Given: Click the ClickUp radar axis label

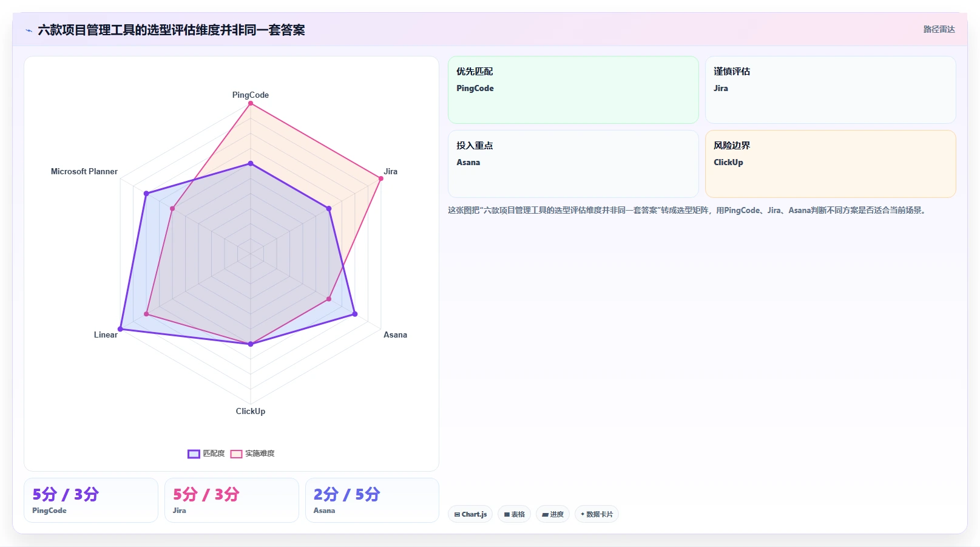Looking at the screenshot, I should 251,411.
